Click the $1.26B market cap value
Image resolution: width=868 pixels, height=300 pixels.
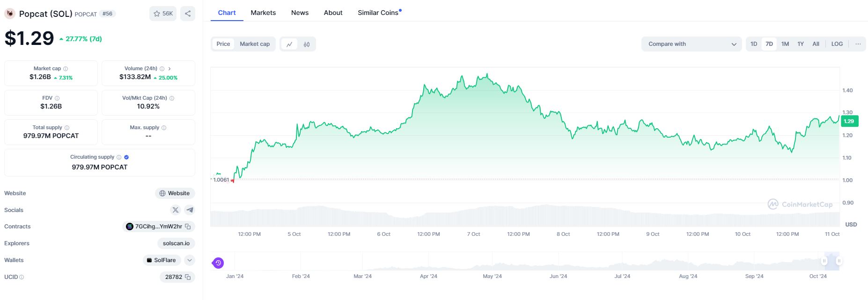click(x=40, y=77)
